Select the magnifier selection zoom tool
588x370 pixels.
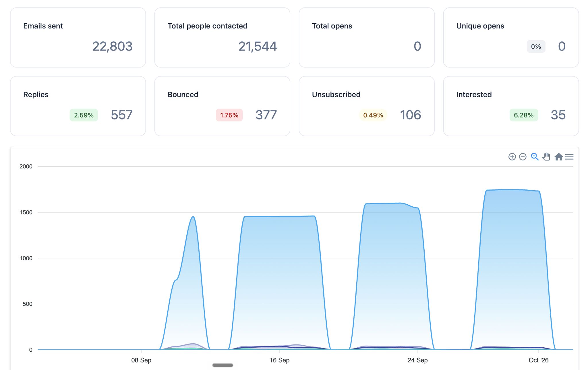(x=535, y=157)
